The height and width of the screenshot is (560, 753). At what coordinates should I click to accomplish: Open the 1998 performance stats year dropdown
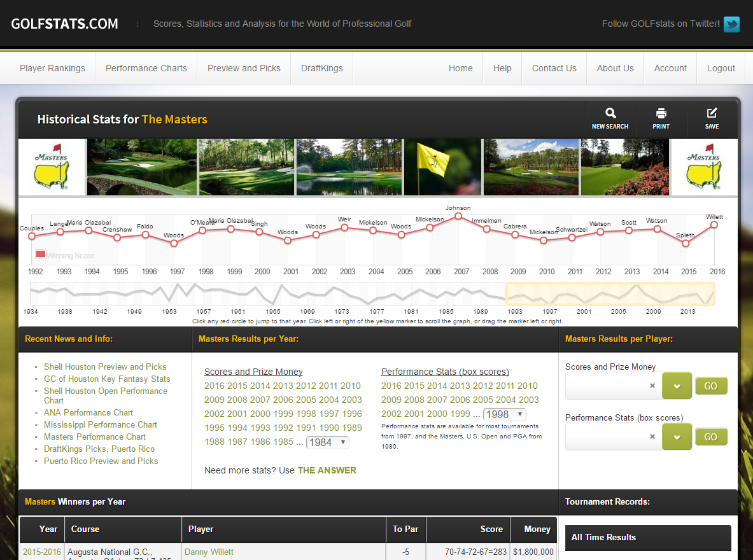click(504, 414)
